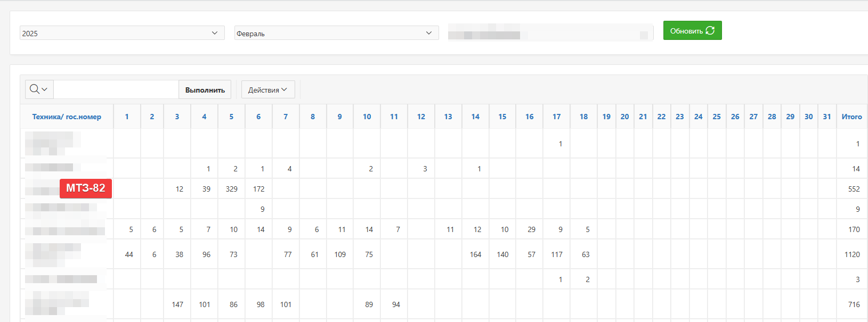This screenshot has height=322, width=868.
Task: Select day 23 column header
Action: [679, 117]
